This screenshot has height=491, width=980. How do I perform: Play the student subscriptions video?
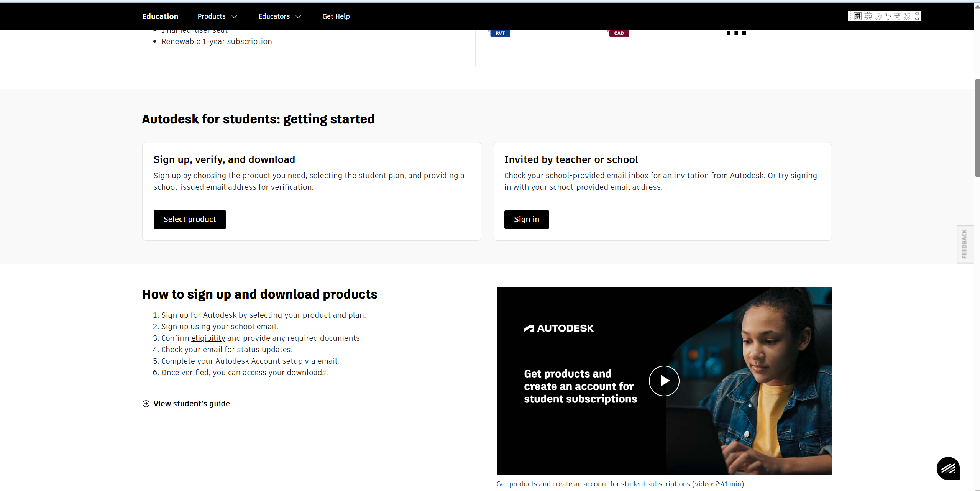pyautogui.click(x=664, y=381)
